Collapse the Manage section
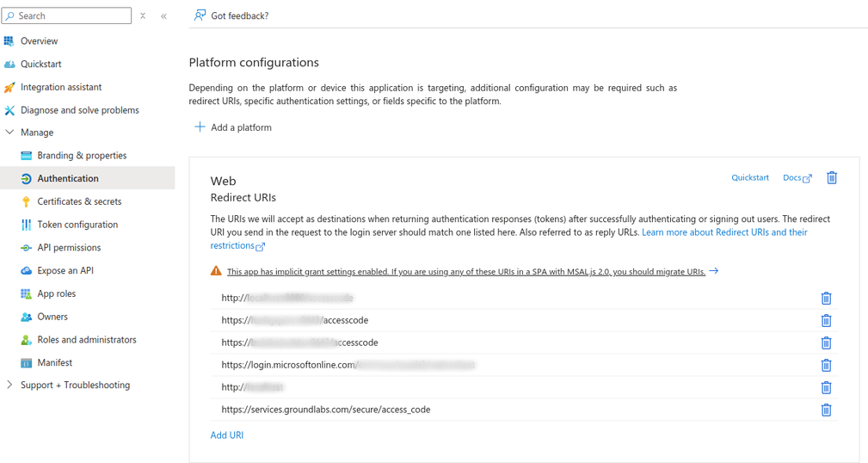The height and width of the screenshot is (463, 868). pyautogui.click(x=9, y=133)
